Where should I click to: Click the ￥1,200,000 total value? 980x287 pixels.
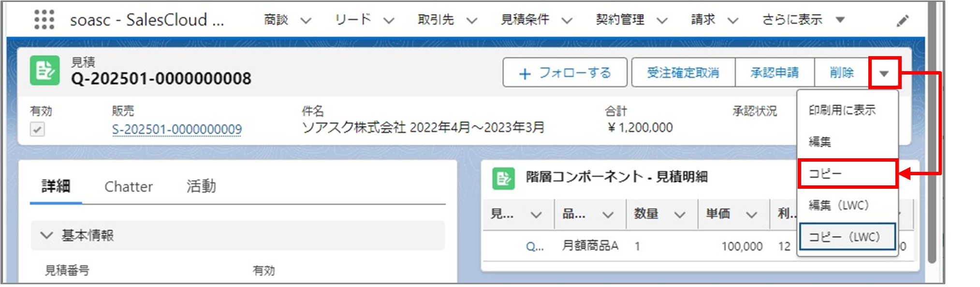point(640,128)
